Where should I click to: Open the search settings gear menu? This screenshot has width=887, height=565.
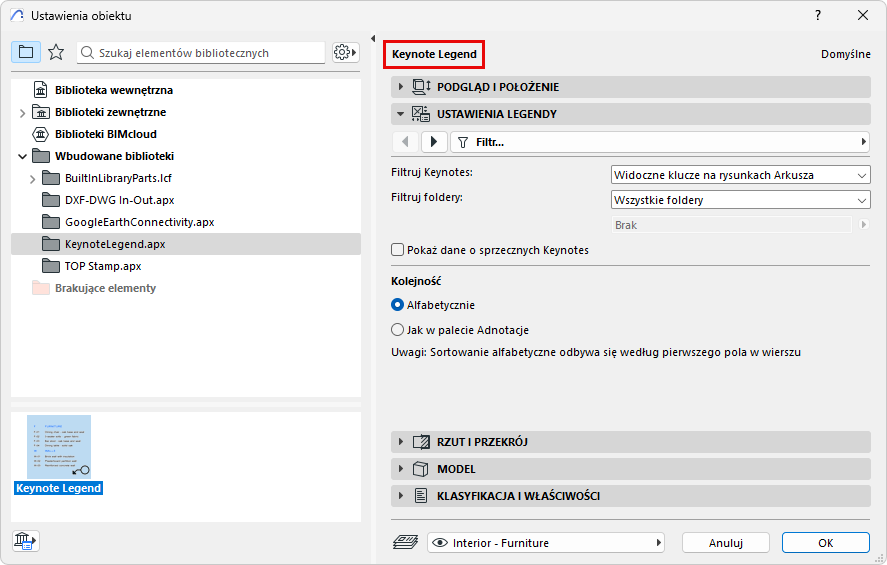(x=345, y=52)
